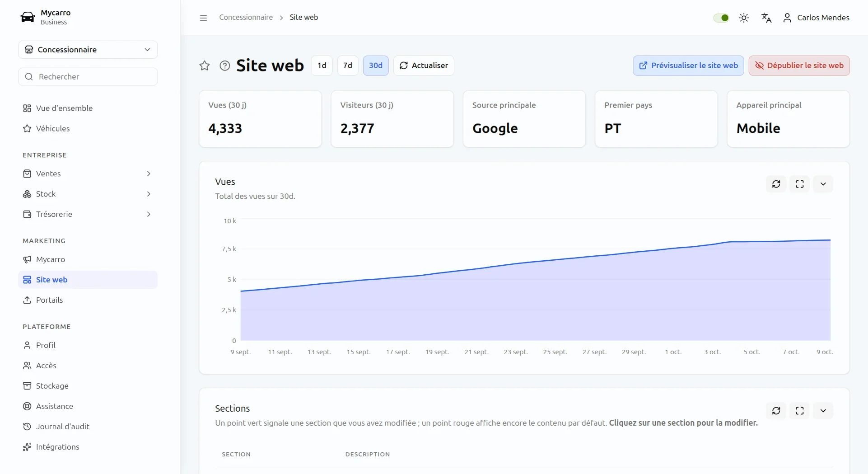Expand the Stock submenu
The width and height of the screenshot is (868, 474).
pos(149,194)
